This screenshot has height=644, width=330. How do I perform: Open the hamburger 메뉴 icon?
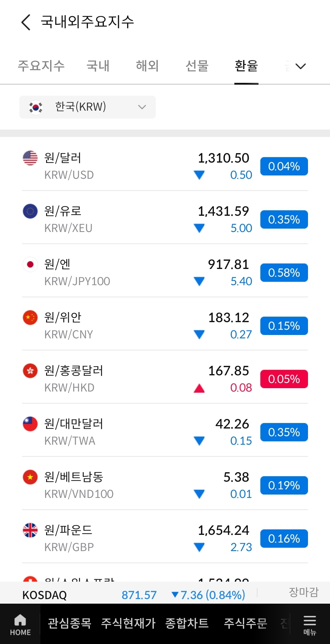[x=310, y=625]
